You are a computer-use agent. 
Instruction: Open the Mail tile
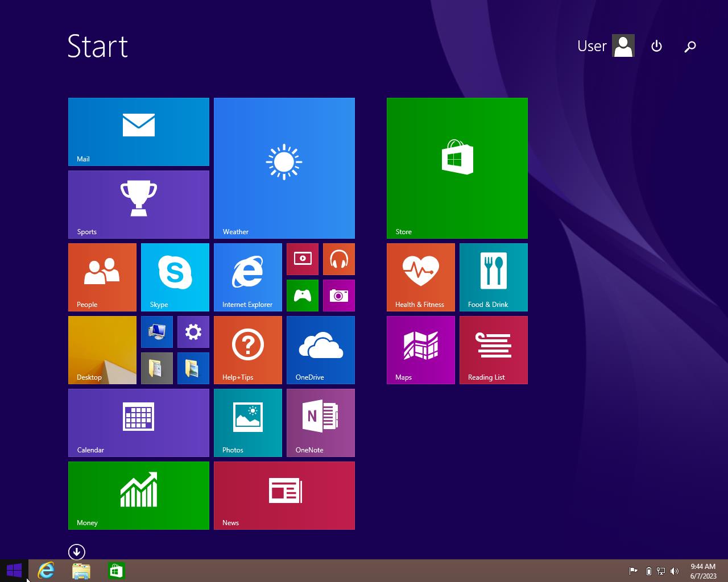pyautogui.click(x=138, y=132)
